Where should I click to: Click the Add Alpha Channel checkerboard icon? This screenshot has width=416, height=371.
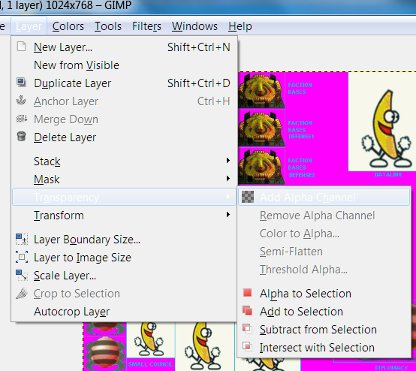tap(248, 197)
